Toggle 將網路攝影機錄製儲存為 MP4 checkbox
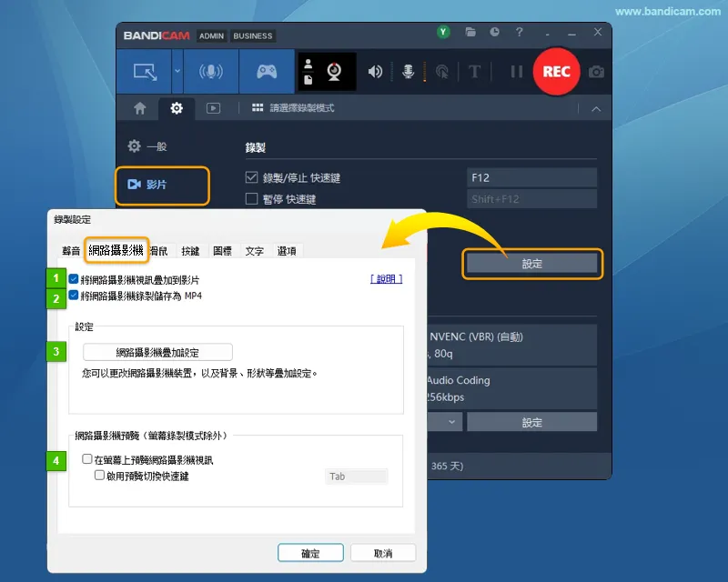728x582 pixels. [74, 296]
